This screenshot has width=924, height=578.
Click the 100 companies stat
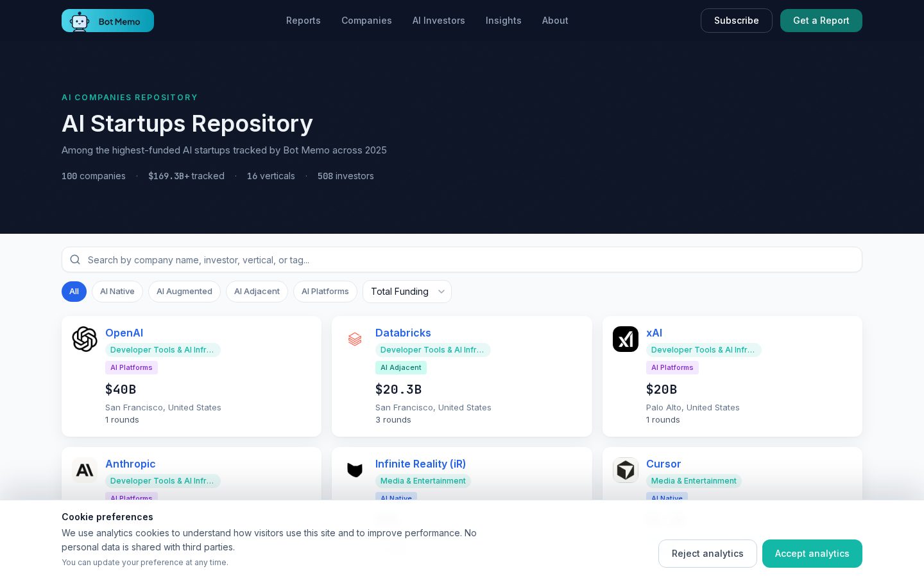click(x=94, y=176)
